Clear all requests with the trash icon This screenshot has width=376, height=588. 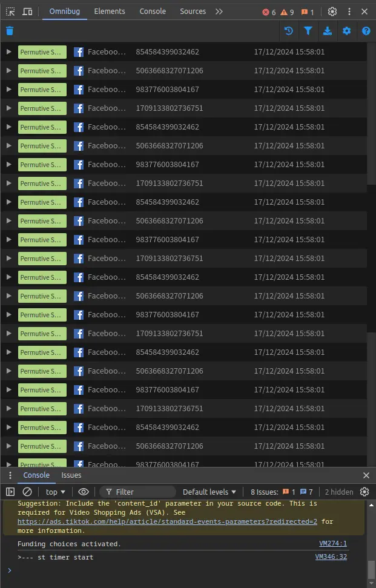10,31
